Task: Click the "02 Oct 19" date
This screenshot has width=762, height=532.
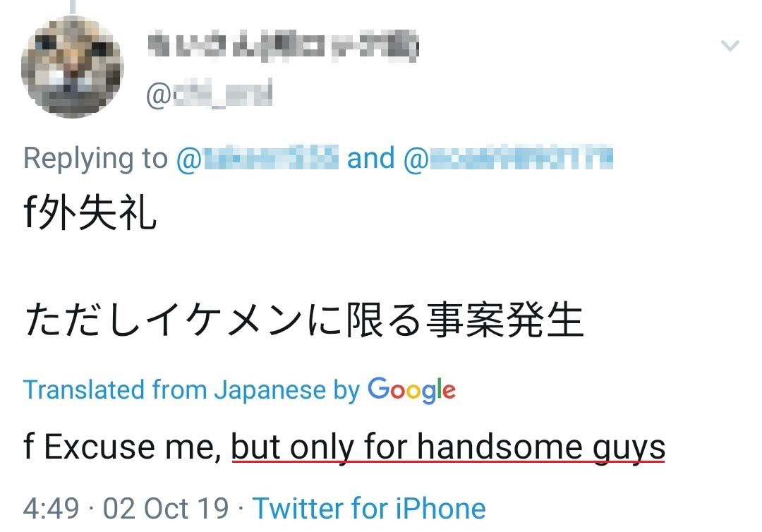Action: pos(166,508)
